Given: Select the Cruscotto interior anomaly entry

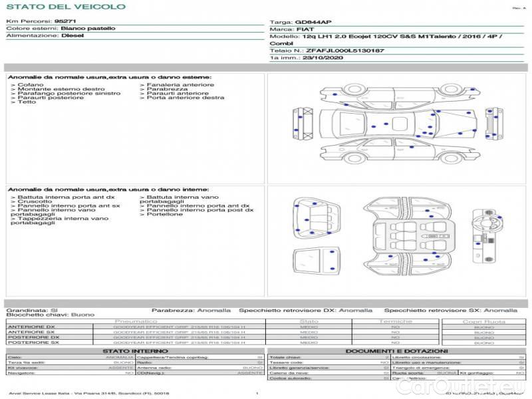Looking at the screenshot, I should [x=33, y=201].
